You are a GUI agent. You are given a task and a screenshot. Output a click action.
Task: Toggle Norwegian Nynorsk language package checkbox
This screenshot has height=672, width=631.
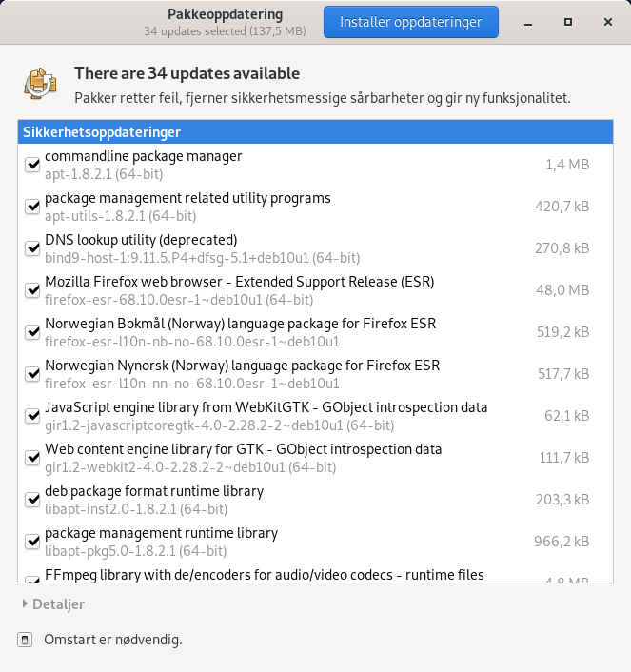click(x=31, y=374)
